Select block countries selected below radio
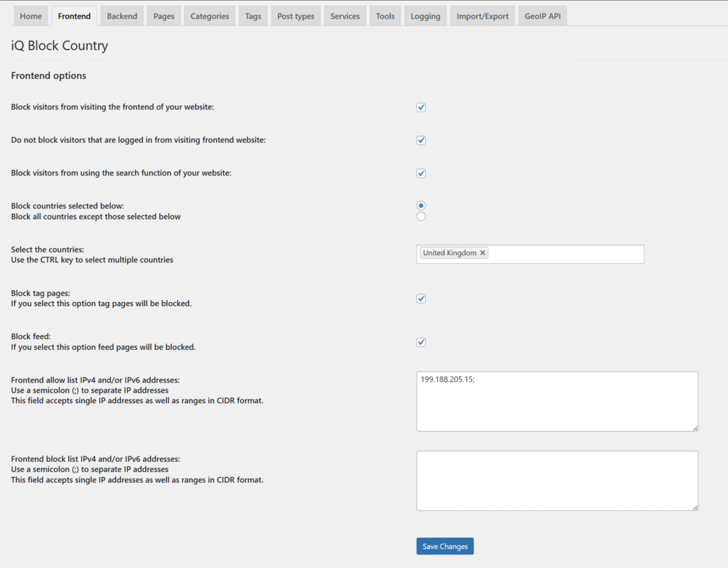The height and width of the screenshot is (568, 728). tap(421, 205)
